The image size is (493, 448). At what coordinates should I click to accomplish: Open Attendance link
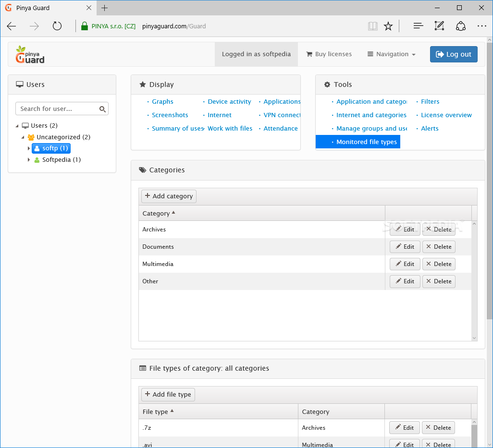[x=281, y=129]
